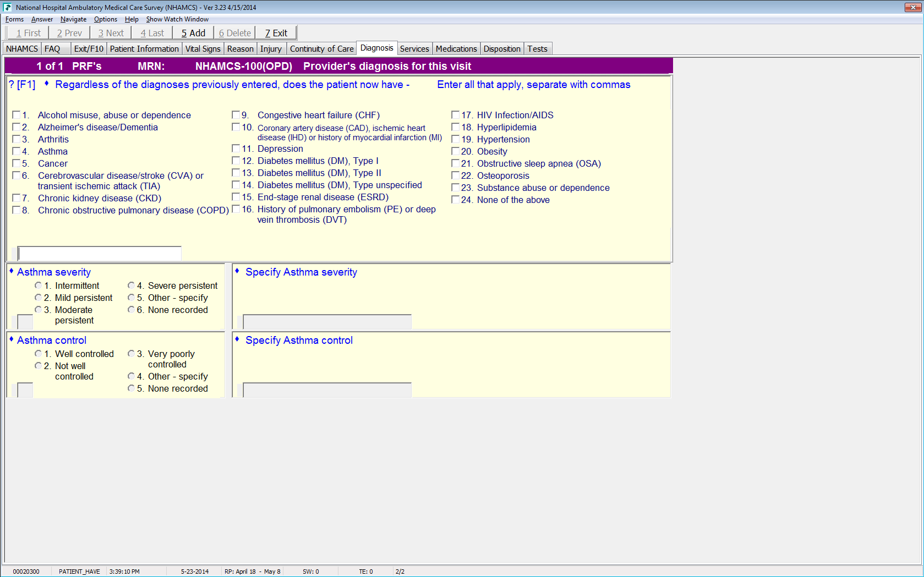Open the Options menu
This screenshot has height=577, width=924.
[x=105, y=19]
